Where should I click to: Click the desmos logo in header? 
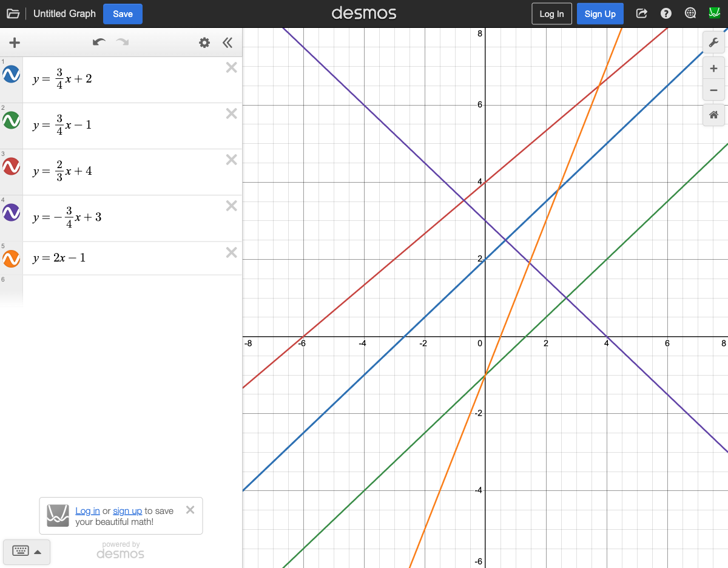click(x=364, y=13)
